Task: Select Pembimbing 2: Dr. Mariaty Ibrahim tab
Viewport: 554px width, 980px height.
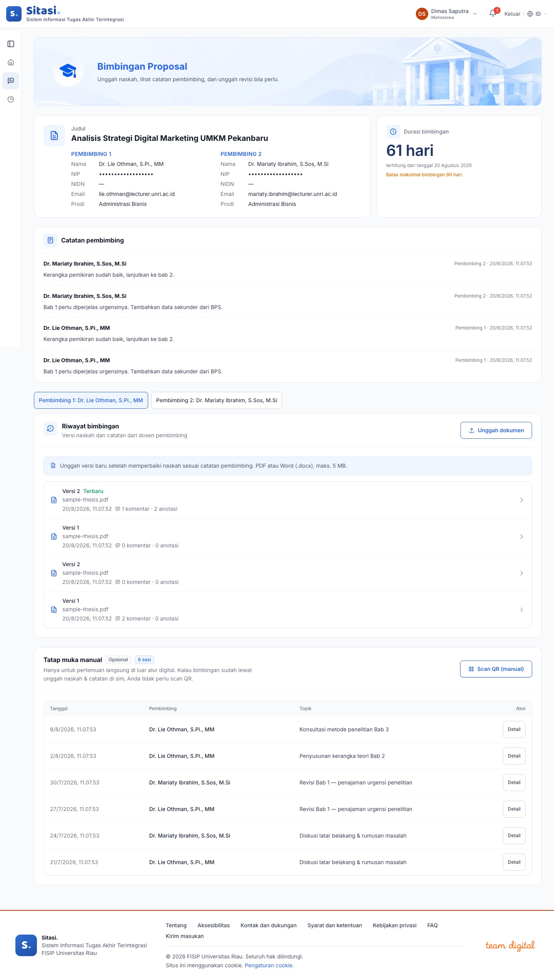Action: click(x=217, y=400)
